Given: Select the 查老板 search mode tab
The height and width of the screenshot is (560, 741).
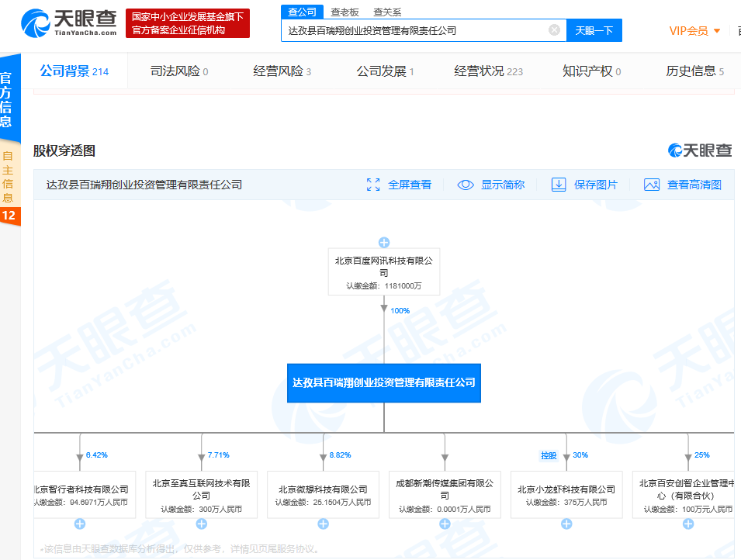Looking at the screenshot, I should tap(344, 12).
